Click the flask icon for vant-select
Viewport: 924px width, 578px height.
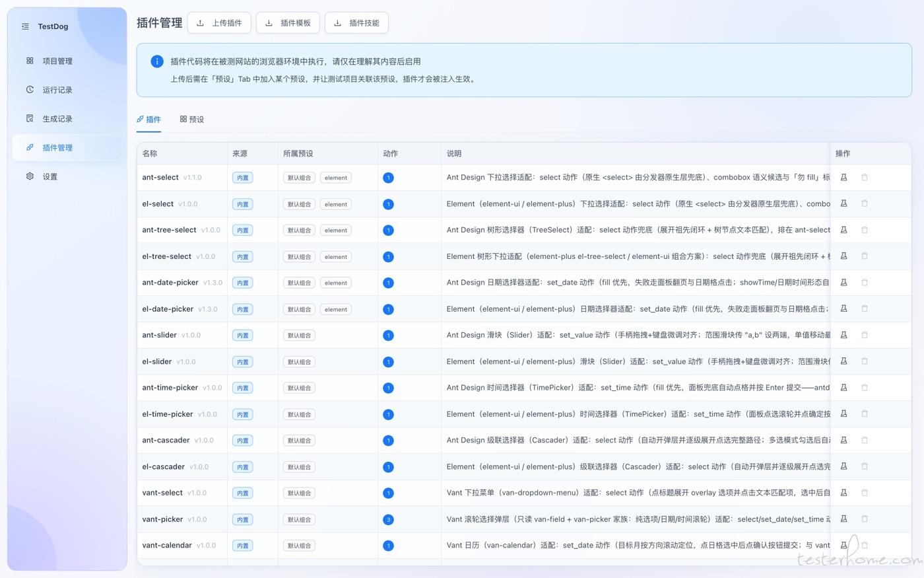[x=843, y=493]
